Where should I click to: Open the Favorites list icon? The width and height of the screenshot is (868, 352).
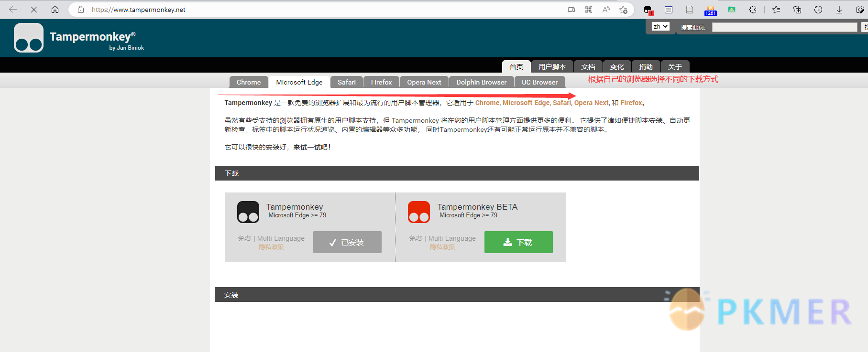pyautogui.click(x=776, y=10)
